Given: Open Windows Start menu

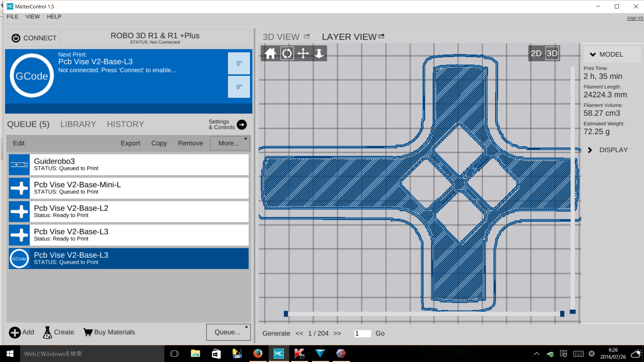Looking at the screenshot, I should [x=10, y=354].
